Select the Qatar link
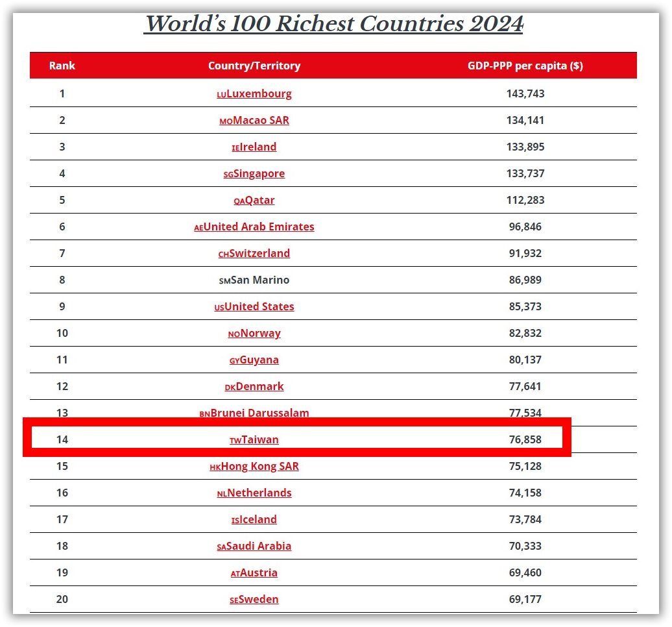This screenshot has height=627, width=672. pos(254,201)
